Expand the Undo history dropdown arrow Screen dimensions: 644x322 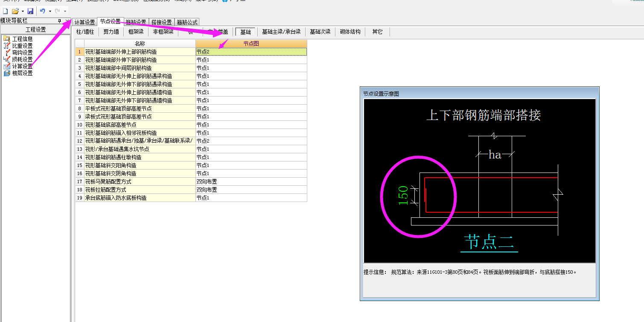[50, 11]
